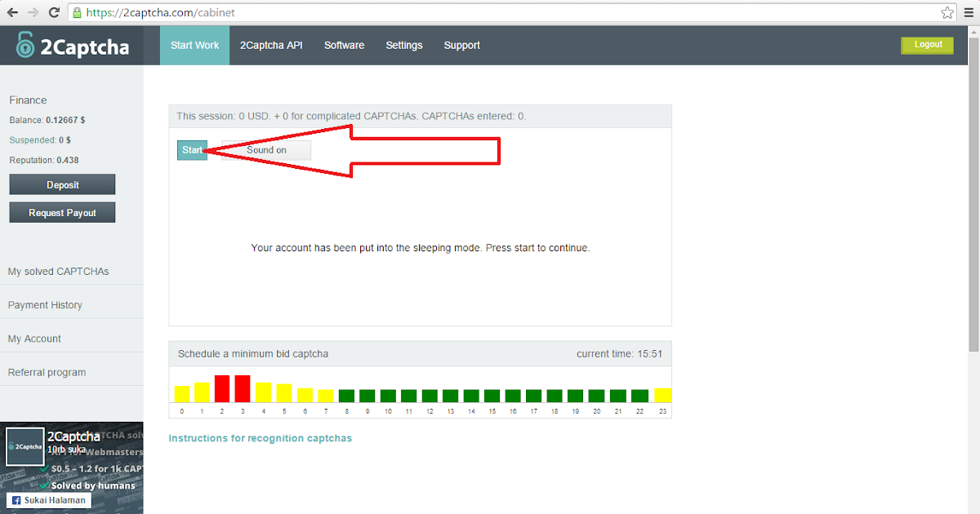This screenshot has height=514, width=980.
Task: Reload the page with refresh icon
Action: (x=54, y=13)
